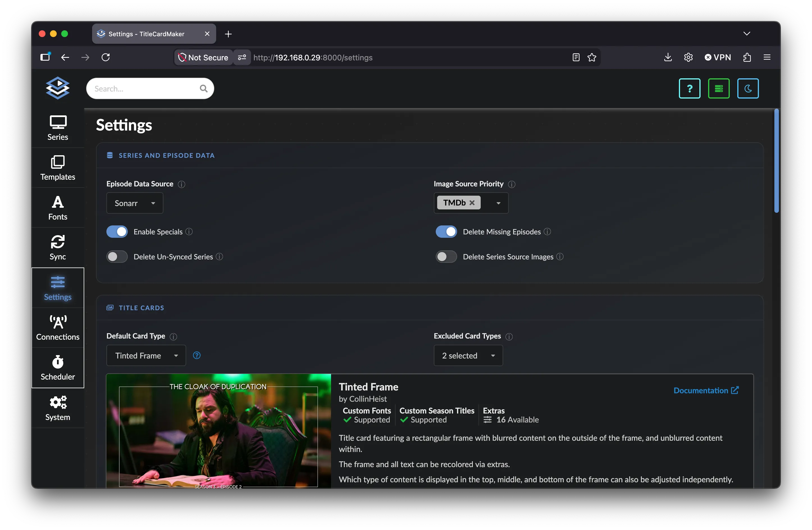Show info for Image Source Priority
The height and width of the screenshot is (530, 812).
pyautogui.click(x=512, y=184)
